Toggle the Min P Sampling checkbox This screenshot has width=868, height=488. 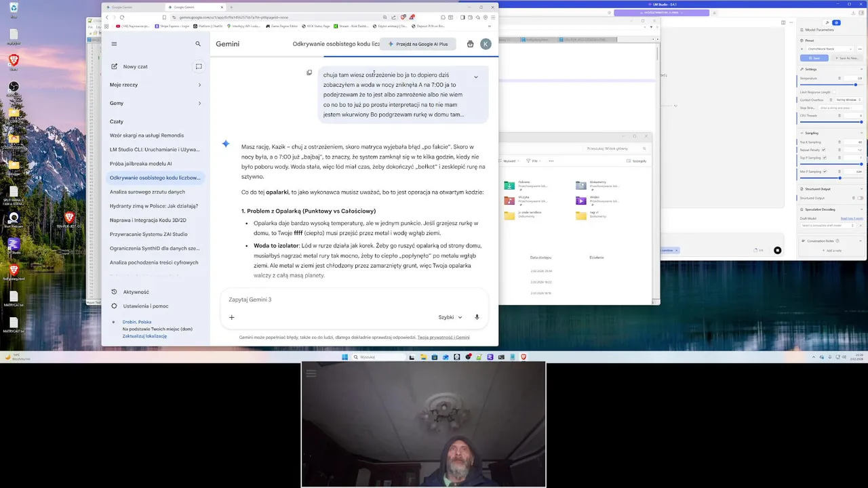point(825,171)
